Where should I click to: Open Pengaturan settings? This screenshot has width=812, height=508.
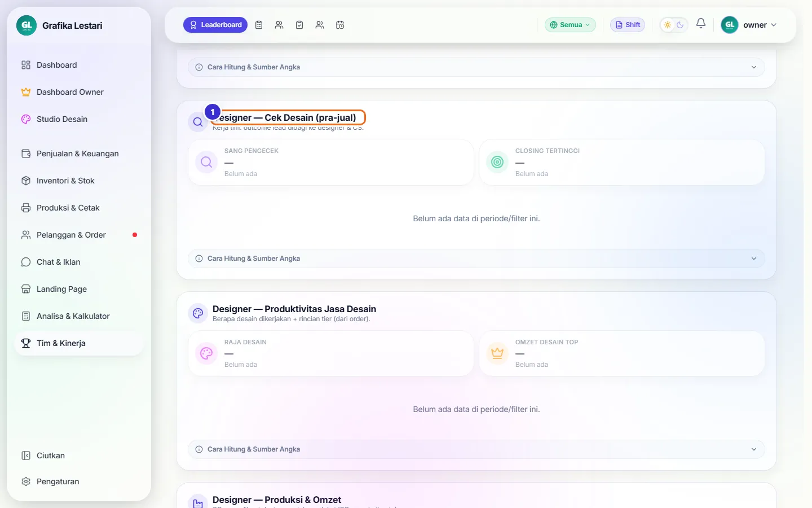click(x=79, y=481)
